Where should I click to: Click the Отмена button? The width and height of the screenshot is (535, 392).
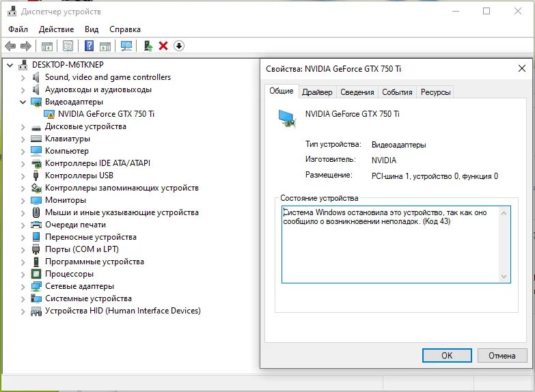pos(502,356)
